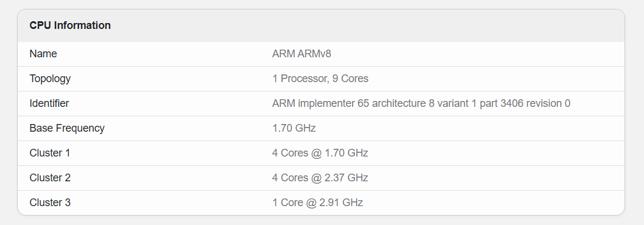The height and width of the screenshot is (225, 644).
Task: Click the 4 Cores @ 1.70 GHz value
Action: pos(320,153)
